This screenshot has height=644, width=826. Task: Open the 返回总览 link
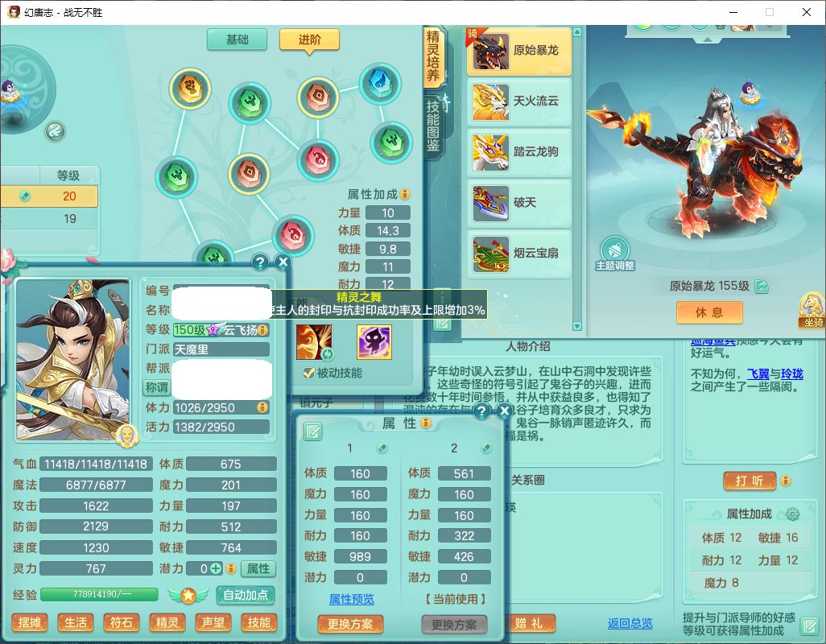pos(630,624)
